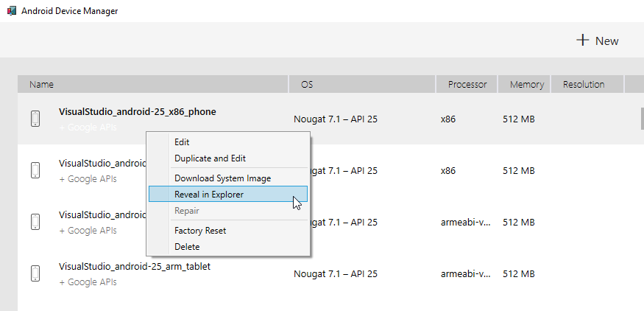This screenshot has height=311, width=644.
Task: Click the Android Device Manager app icon
Action: coord(12,11)
